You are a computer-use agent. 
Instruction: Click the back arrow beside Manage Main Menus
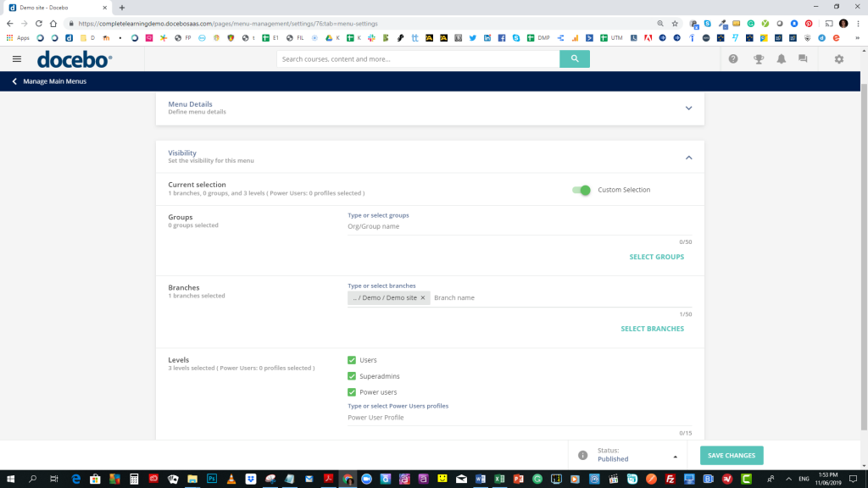12,80
